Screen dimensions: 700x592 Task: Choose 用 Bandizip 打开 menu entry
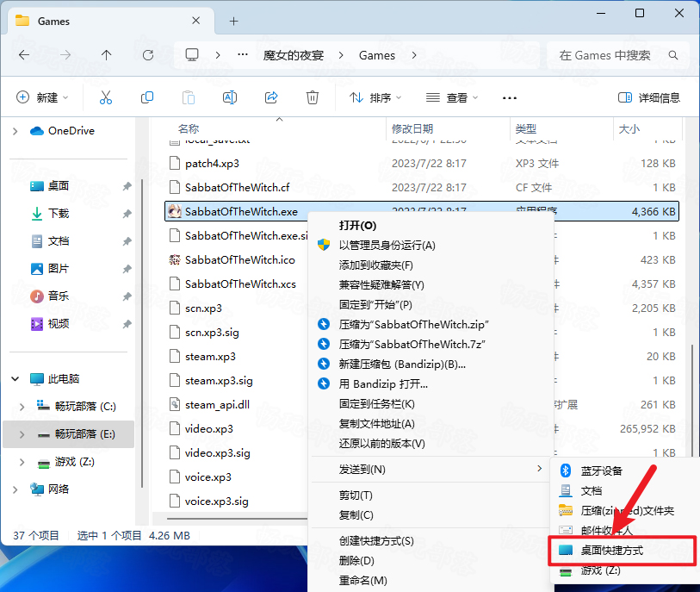(x=383, y=384)
